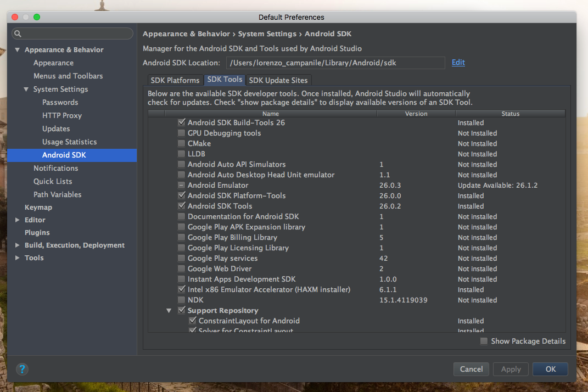The height and width of the screenshot is (392, 588).
Task: Collapse the Appearance & Behavior section
Action: click(x=17, y=49)
